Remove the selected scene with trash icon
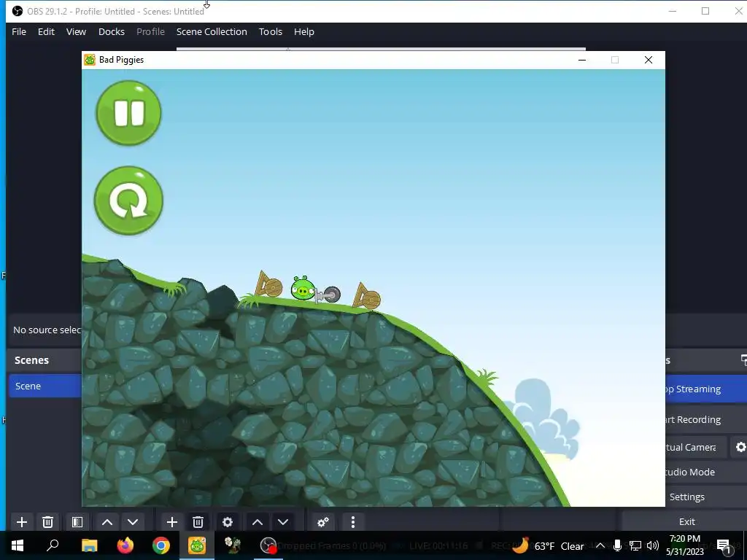747x560 pixels. pyautogui.click(x=47, y=522)
